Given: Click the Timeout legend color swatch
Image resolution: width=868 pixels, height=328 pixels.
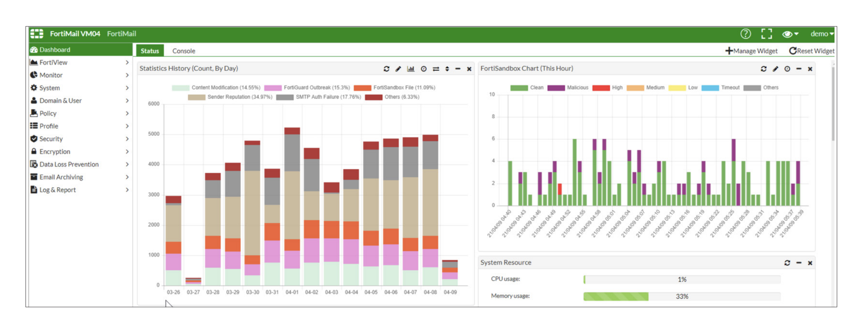Looking at the screenshot, I should click(x=710, y=88).
